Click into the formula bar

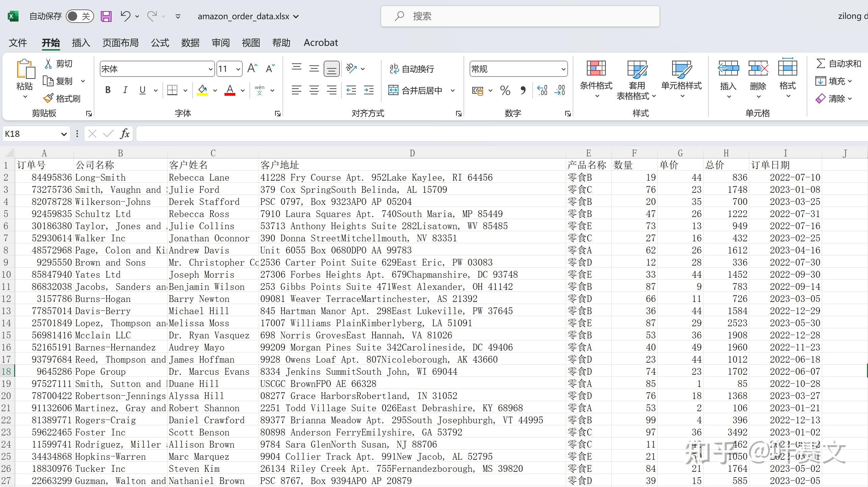pos(502,134)
